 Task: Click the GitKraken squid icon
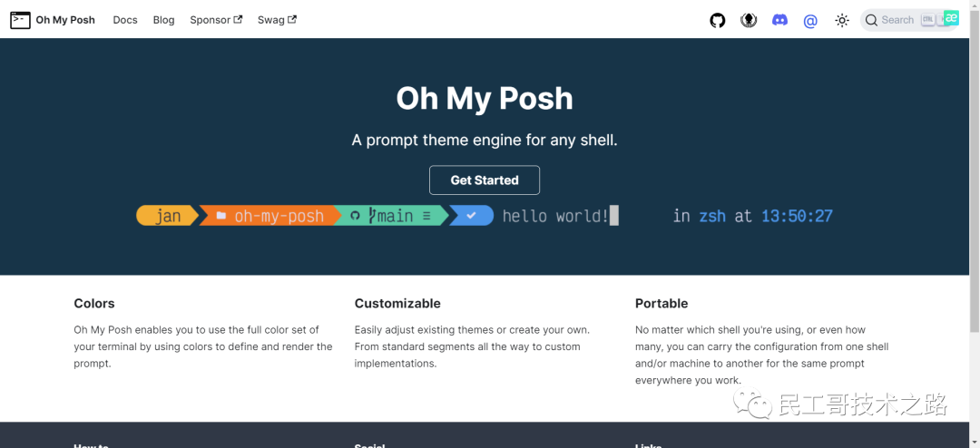(x=749, y=20)
